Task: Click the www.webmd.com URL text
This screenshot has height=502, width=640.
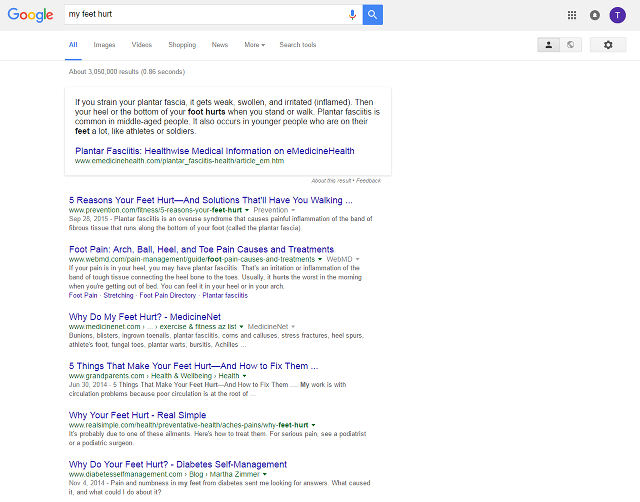Action: point(192,260)
